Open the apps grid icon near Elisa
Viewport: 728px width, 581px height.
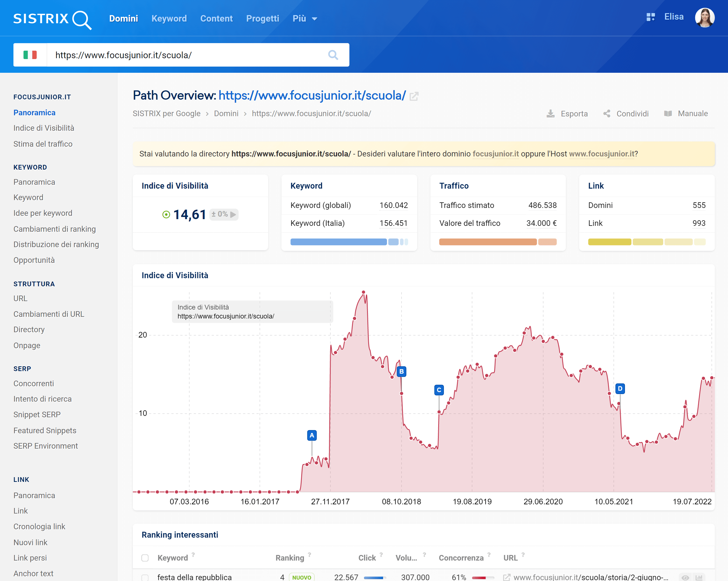click(x=650, y=17)
